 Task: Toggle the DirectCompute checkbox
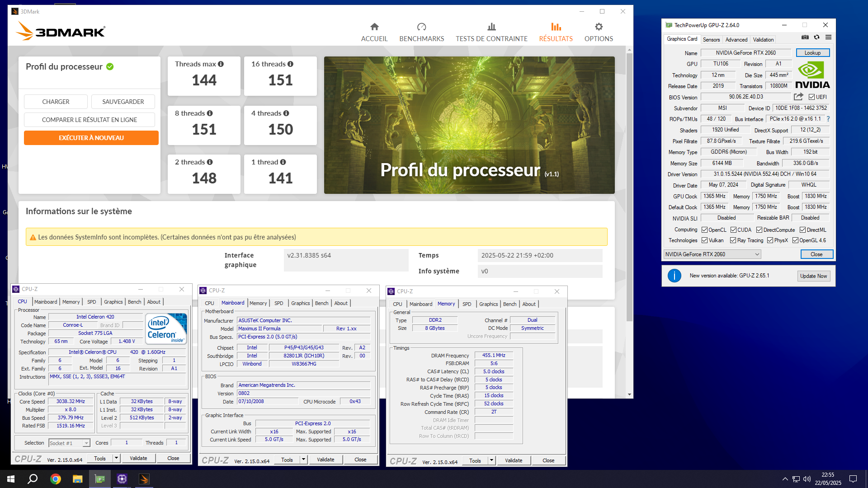pyautogui.click(x=759, y=230)
